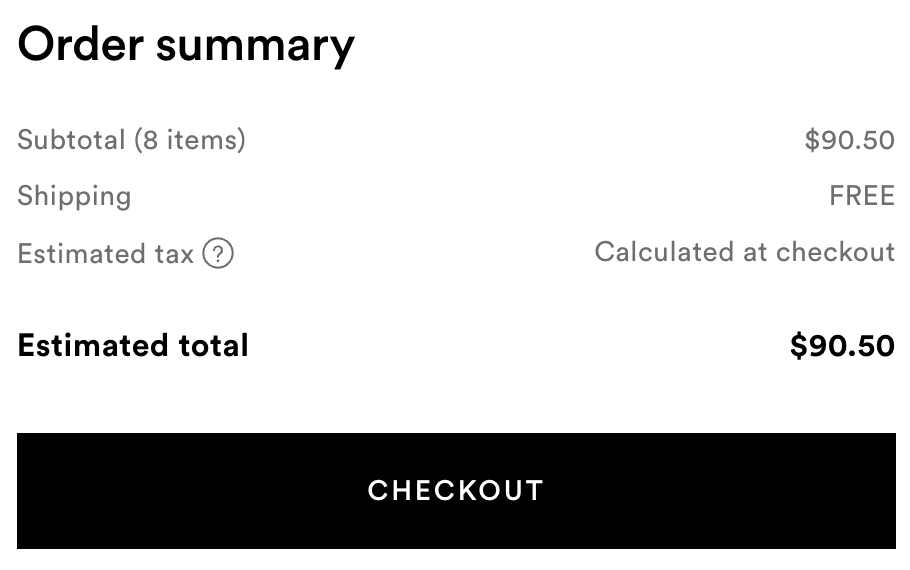Select the Order summary heading

click(186, 46)
